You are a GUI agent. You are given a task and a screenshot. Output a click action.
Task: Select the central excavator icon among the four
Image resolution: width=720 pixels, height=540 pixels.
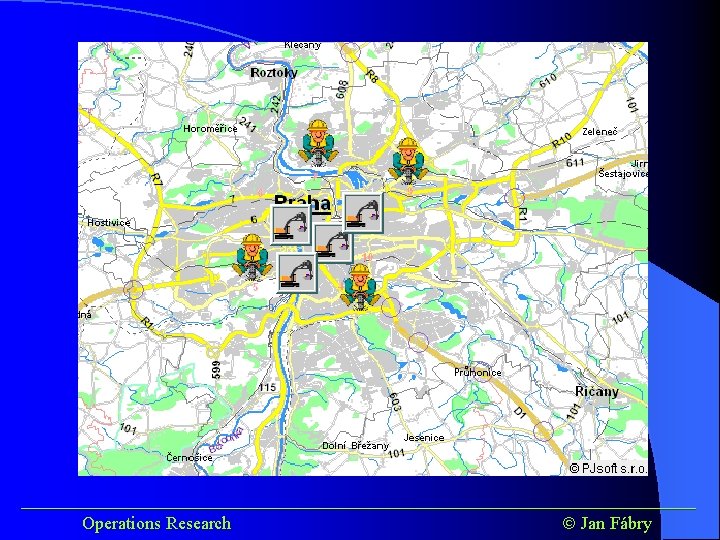click(334, 244)
